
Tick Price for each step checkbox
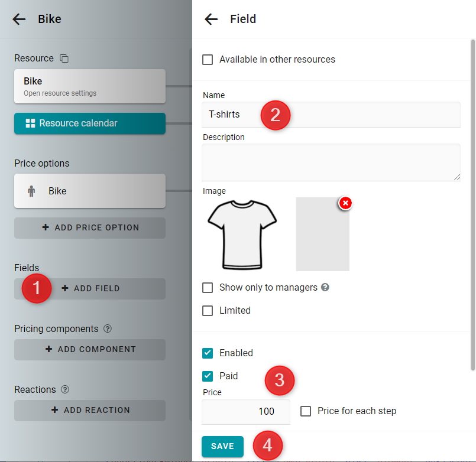pos(306,411)
